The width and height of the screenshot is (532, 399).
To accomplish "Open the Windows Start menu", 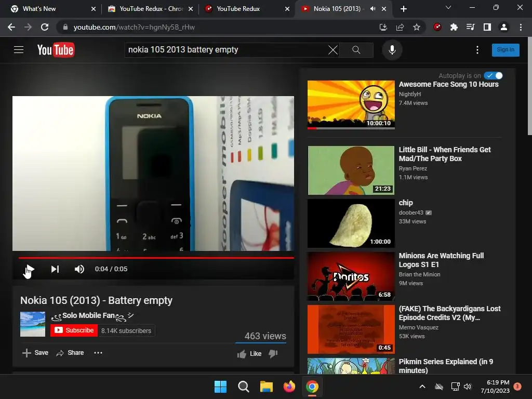I will click(220, 387).
